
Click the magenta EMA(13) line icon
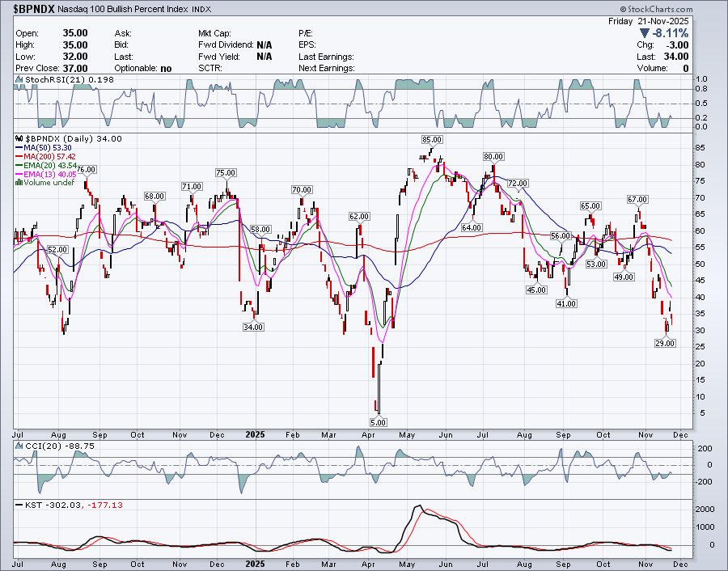[19, 174]
